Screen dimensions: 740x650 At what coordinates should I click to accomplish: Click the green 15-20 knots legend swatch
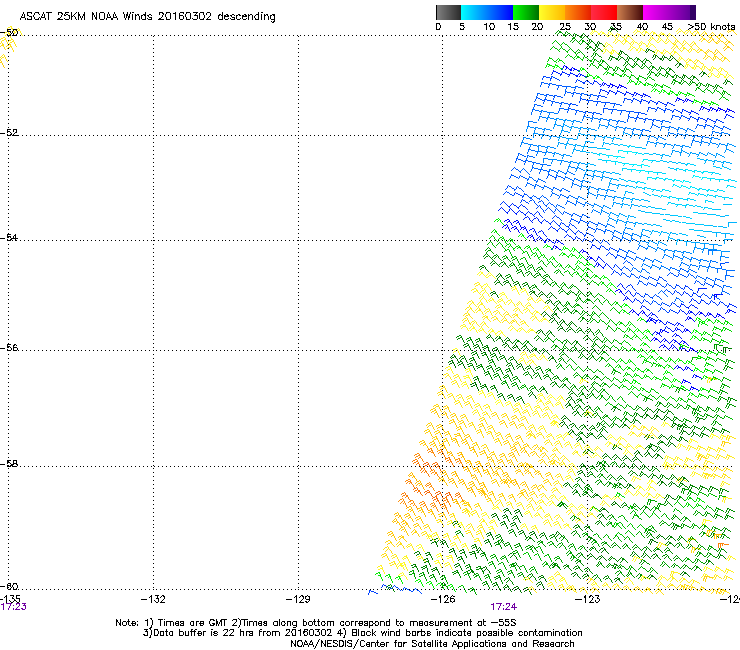pyautogui.click(x=526, y=12)
